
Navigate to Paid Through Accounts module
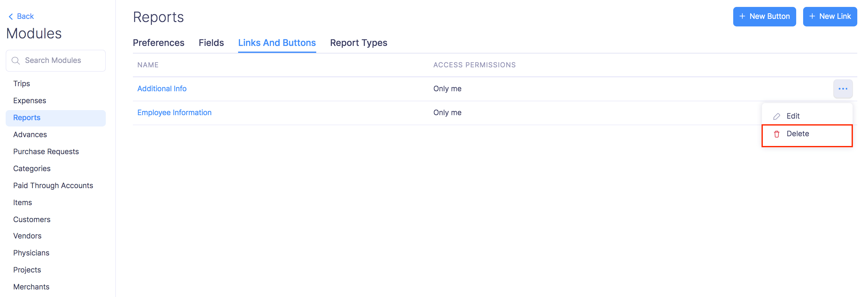pyautogui.click(x=53, y=186)
